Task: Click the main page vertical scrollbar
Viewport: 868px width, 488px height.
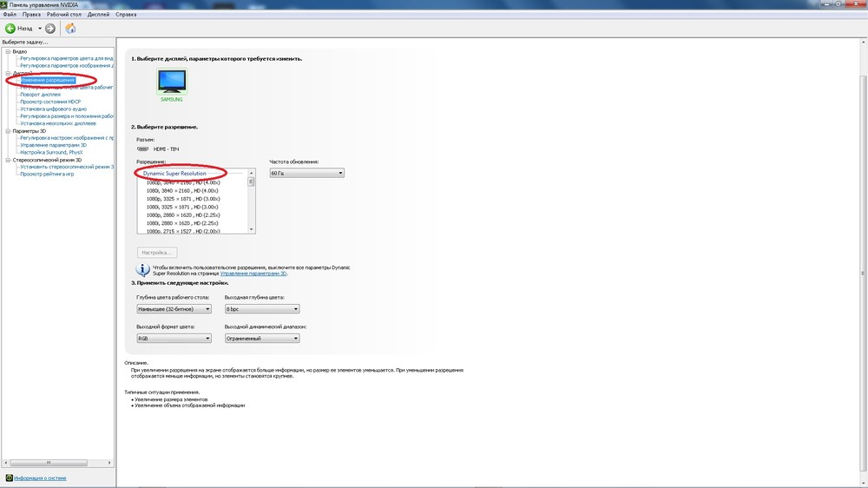Action: pos(863,274)
